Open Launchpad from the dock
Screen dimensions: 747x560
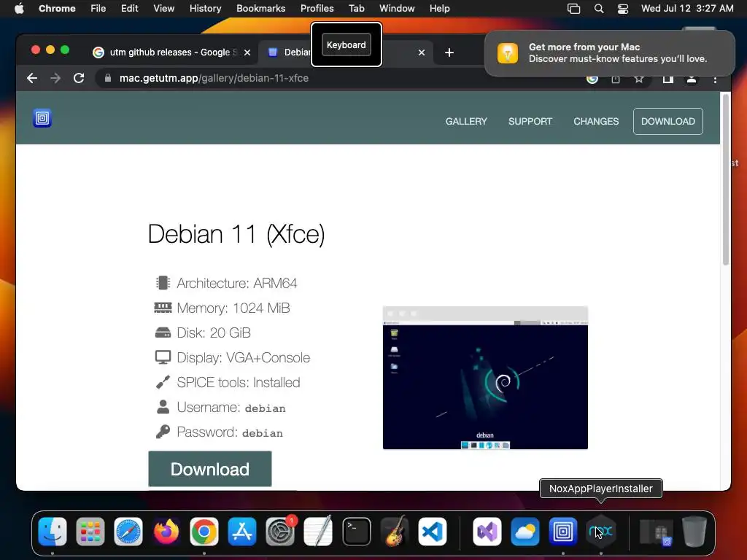click(x=90, y=532)
